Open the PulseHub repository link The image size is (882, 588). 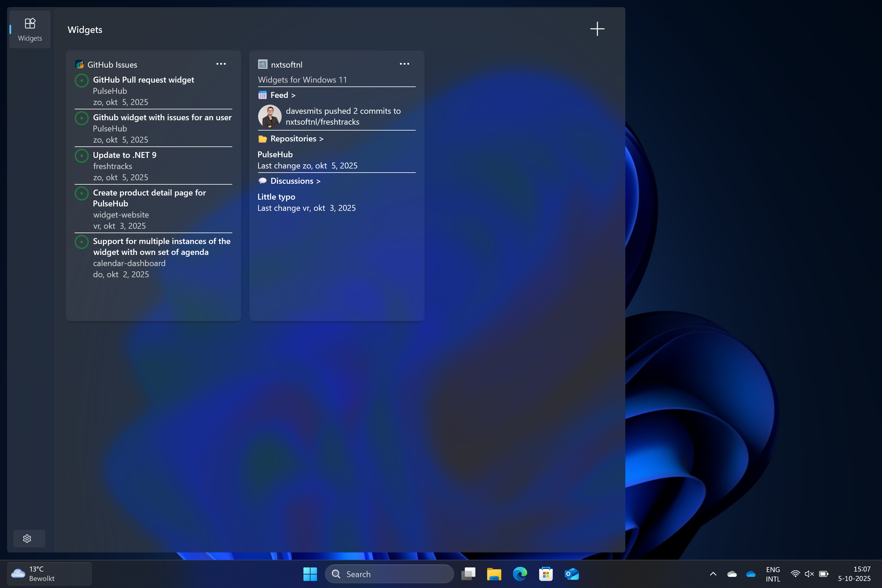coord(275,155)
